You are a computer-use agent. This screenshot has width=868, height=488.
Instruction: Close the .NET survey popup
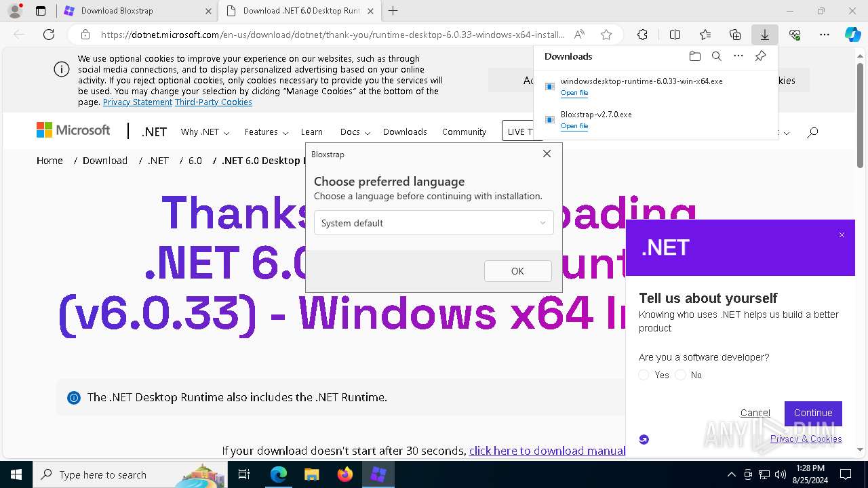pyautogui.click(x=842, y=235)
